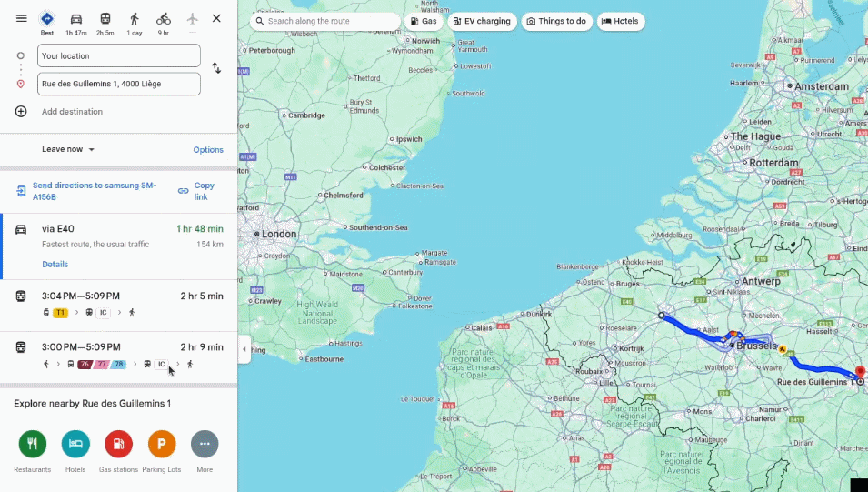The height and width of the screenshot is (492, 868).
Task: Select the Driving travel mode
Action: [75, 24]
